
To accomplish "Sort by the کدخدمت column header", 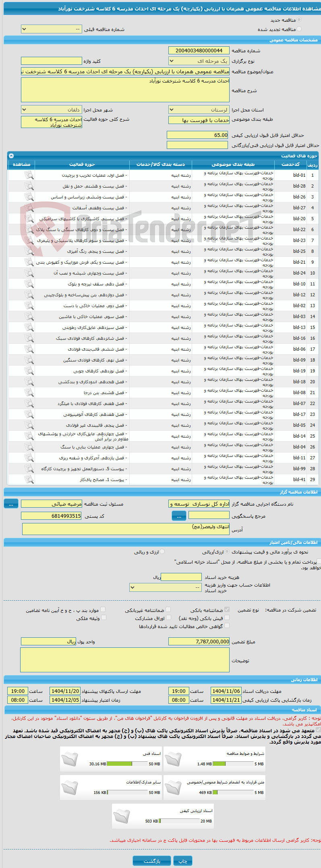I will pyautogui.click(x=290, y=164).
